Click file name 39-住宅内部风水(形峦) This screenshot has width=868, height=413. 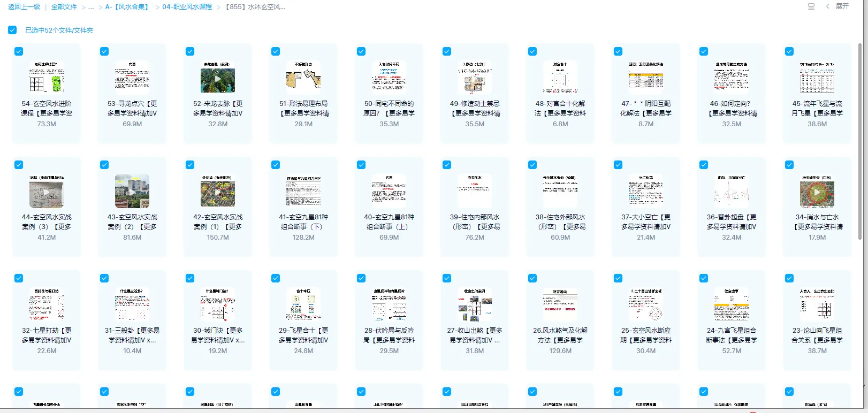(x=475, y=222)
